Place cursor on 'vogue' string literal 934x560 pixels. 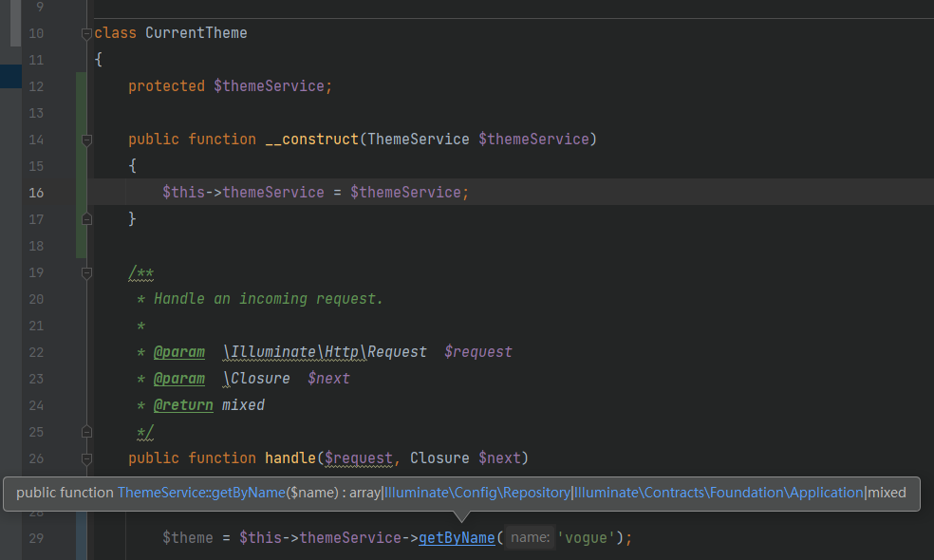[x=586, y=538]
